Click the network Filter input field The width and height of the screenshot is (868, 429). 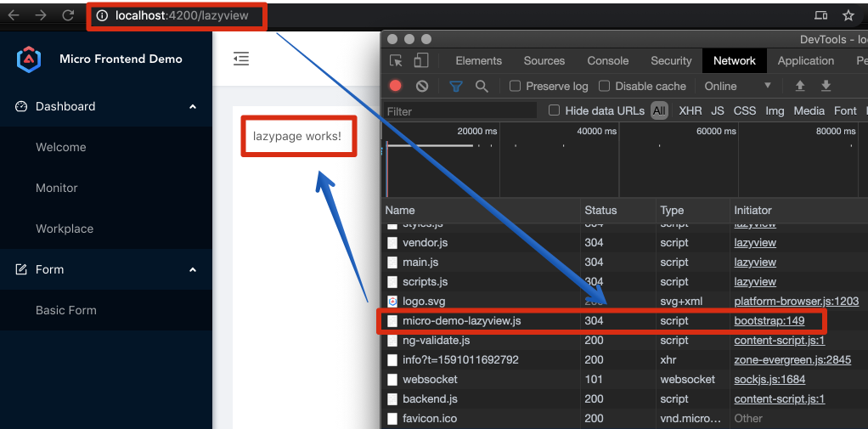(x=460, y=111)
